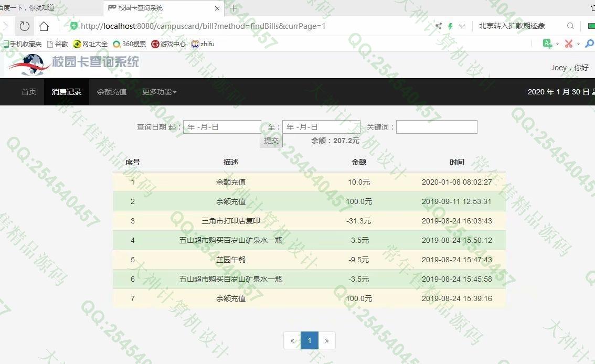Click the red scissors screenshot icon

point(568,44)
